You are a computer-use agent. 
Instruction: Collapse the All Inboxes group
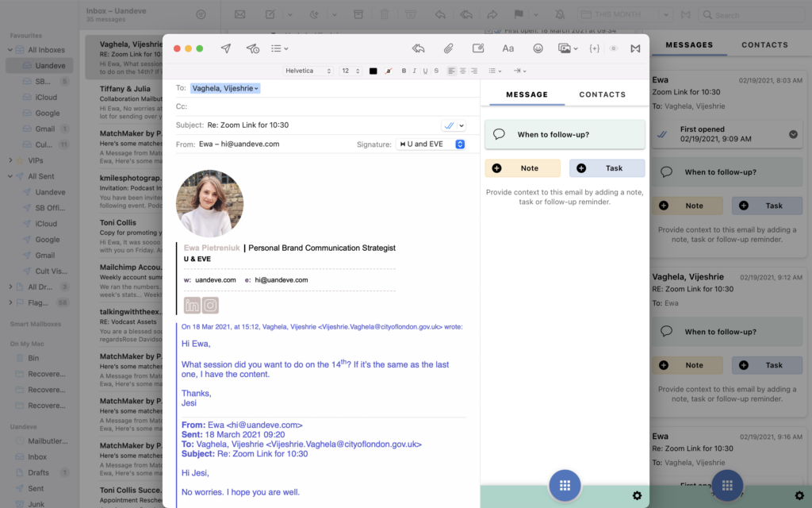click(10, 50)
